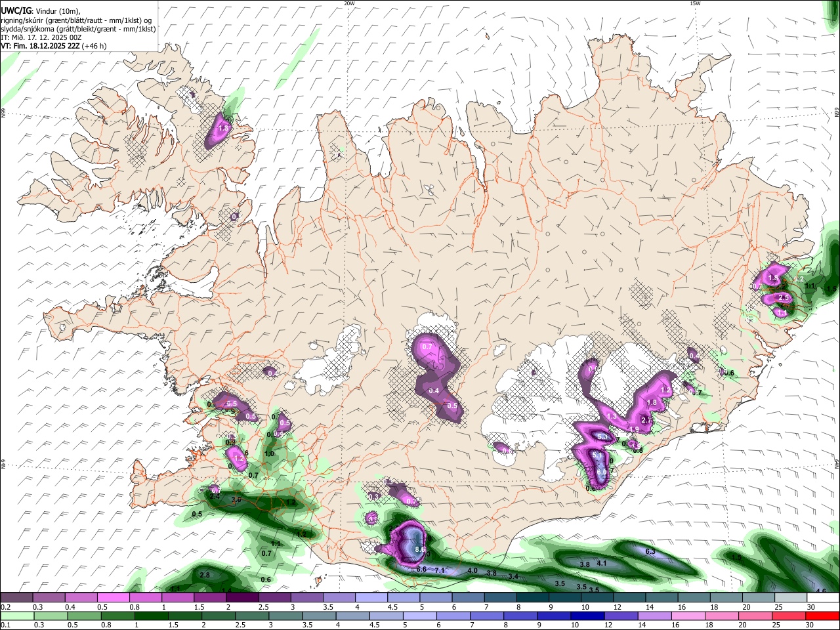Click the '4.1' value south of Iceland

[x=601, y=564]
